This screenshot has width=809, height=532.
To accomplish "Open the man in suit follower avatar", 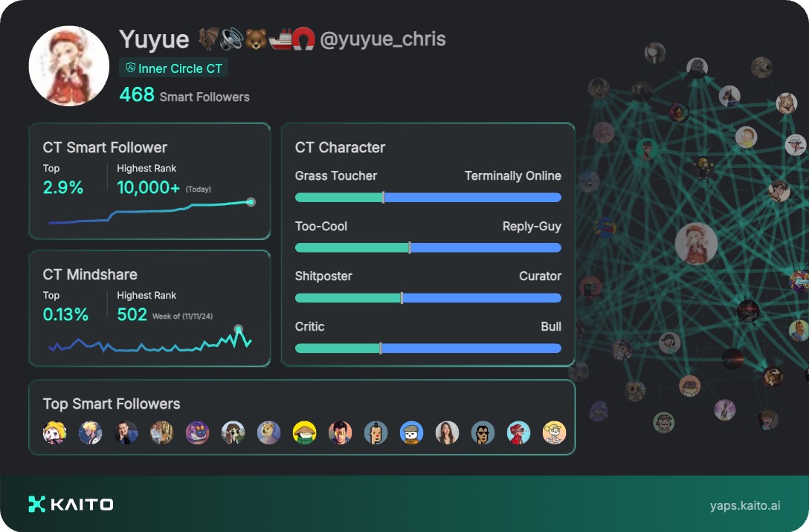I will click(x=126, y=432).
